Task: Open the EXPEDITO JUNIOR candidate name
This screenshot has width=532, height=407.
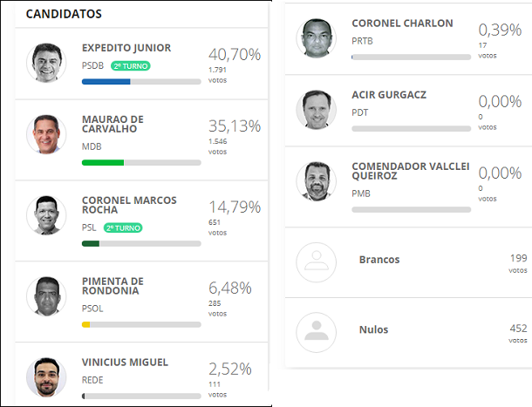Action: (126, 48)
